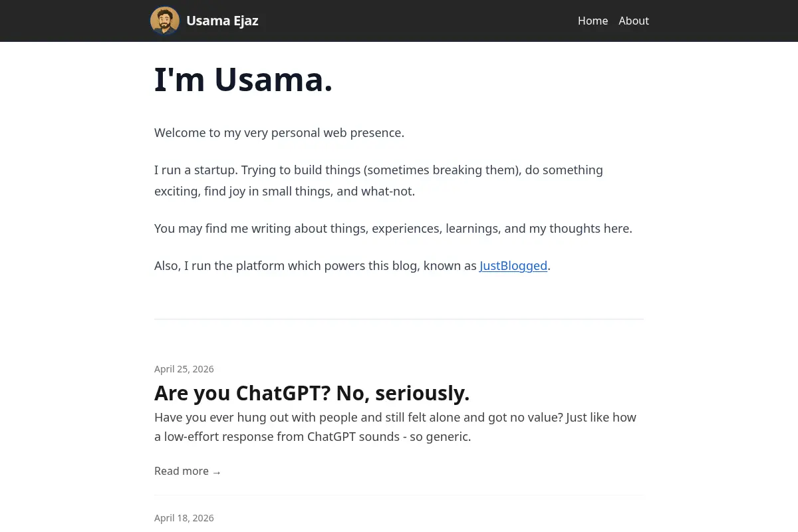Viewport: 798px width, 532px height.
Task: Click the cartoon avatar in the header
Action: point(165,21)
